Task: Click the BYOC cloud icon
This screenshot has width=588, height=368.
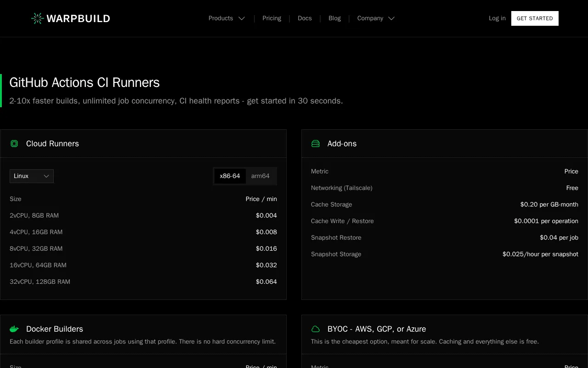Action: 316,329
